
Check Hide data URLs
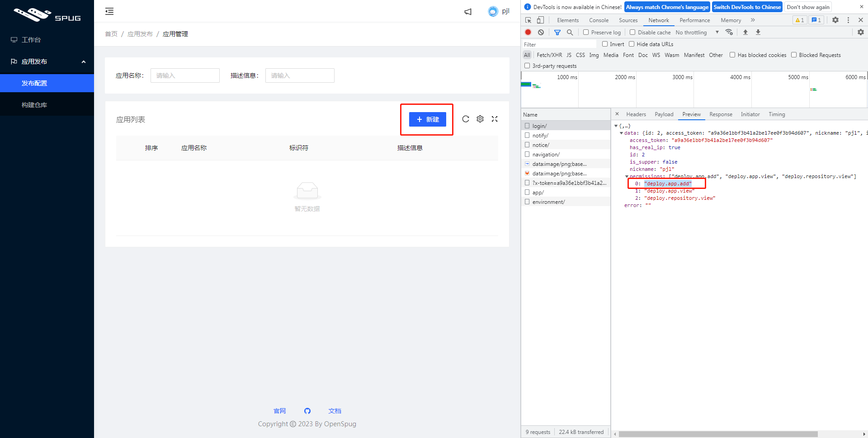click(x=632, y=44)
